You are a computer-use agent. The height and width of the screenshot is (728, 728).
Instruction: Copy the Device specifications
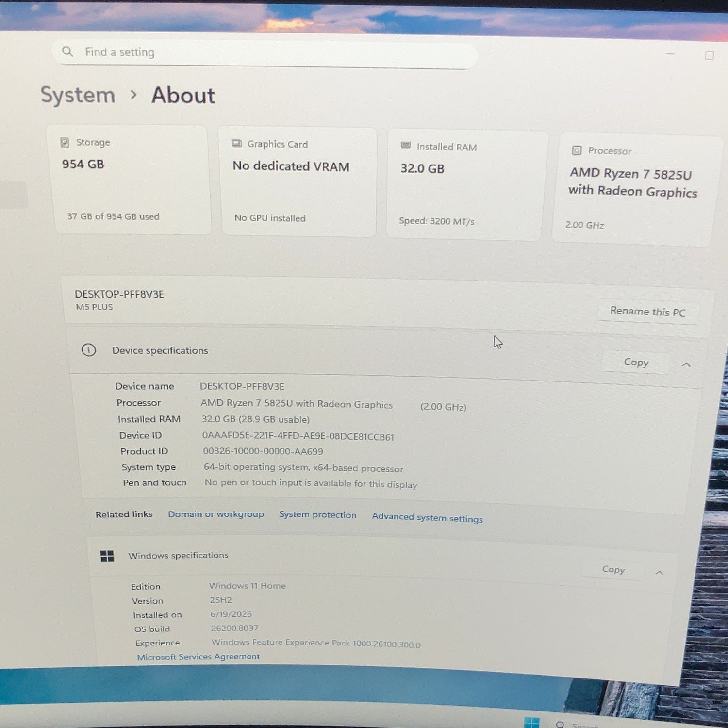coord(636,362)
